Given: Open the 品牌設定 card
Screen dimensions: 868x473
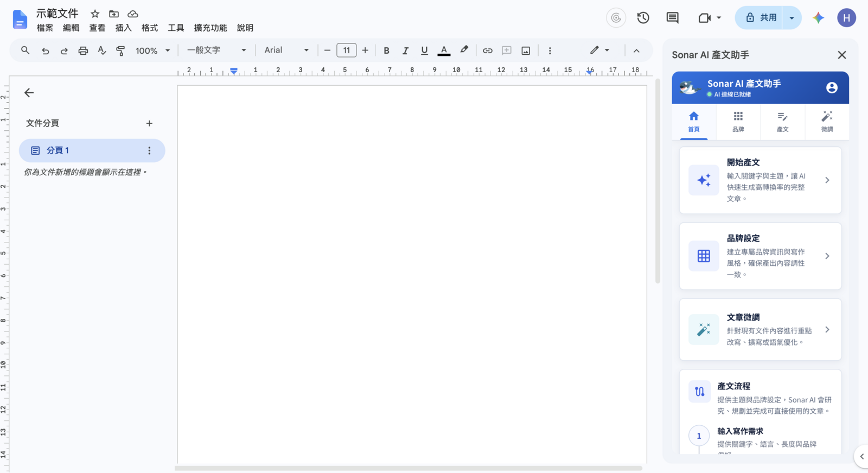Looking at the screenshot, I should click(760, 256).
